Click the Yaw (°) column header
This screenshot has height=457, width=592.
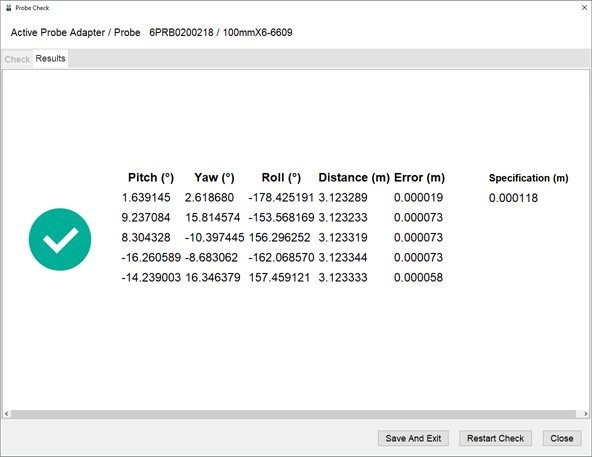coord(214,178)
